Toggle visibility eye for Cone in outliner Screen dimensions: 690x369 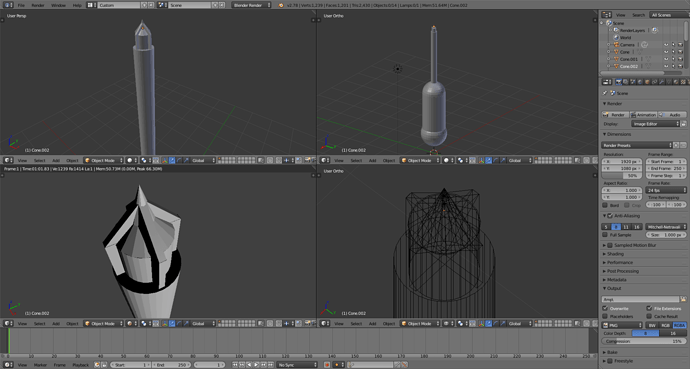[x=666, y=52]
